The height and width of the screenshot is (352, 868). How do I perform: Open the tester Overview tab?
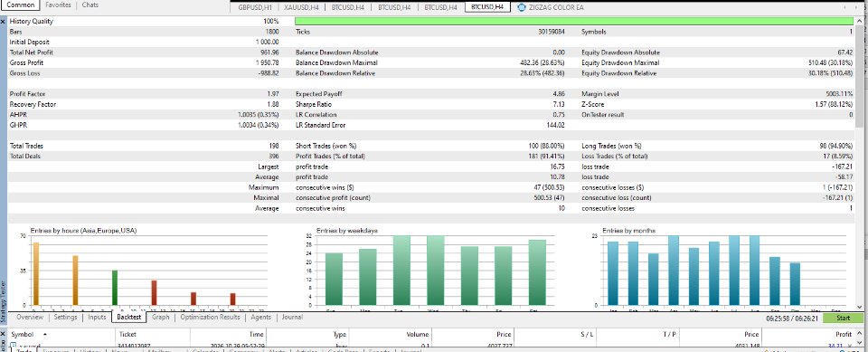30,317
